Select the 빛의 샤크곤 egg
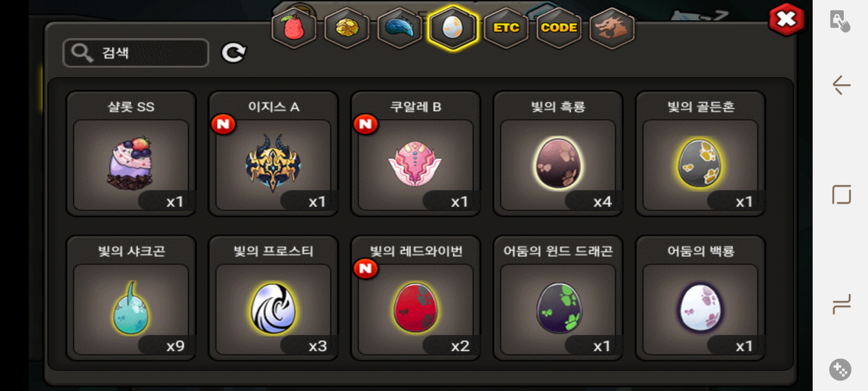 (131, 298)
